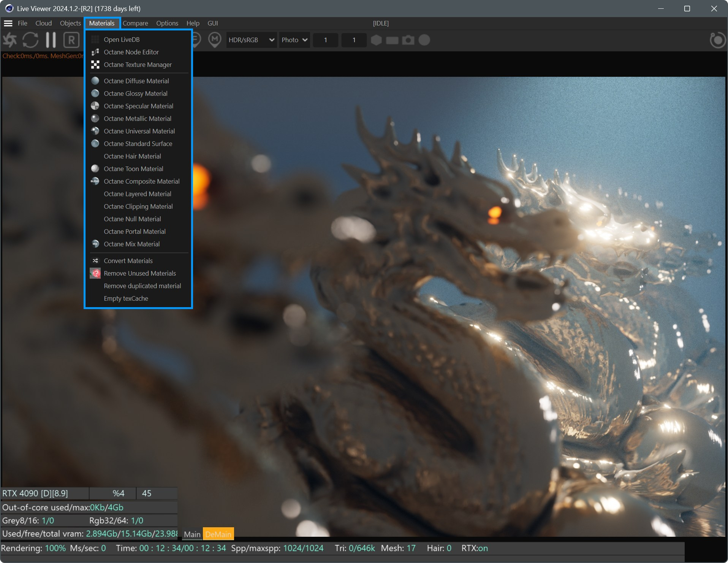Click the Octane send-scene aperture icon
The image size is (728, 563).
[x=10, y=40]
